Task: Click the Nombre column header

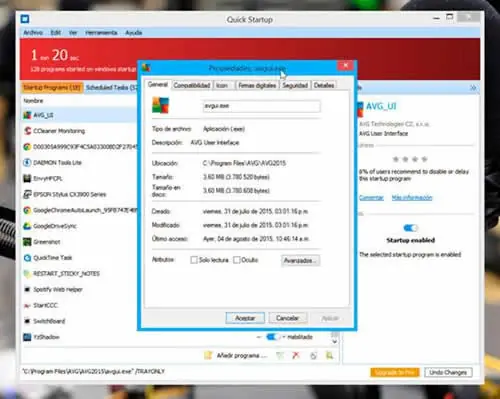Action: click(33, 101)
